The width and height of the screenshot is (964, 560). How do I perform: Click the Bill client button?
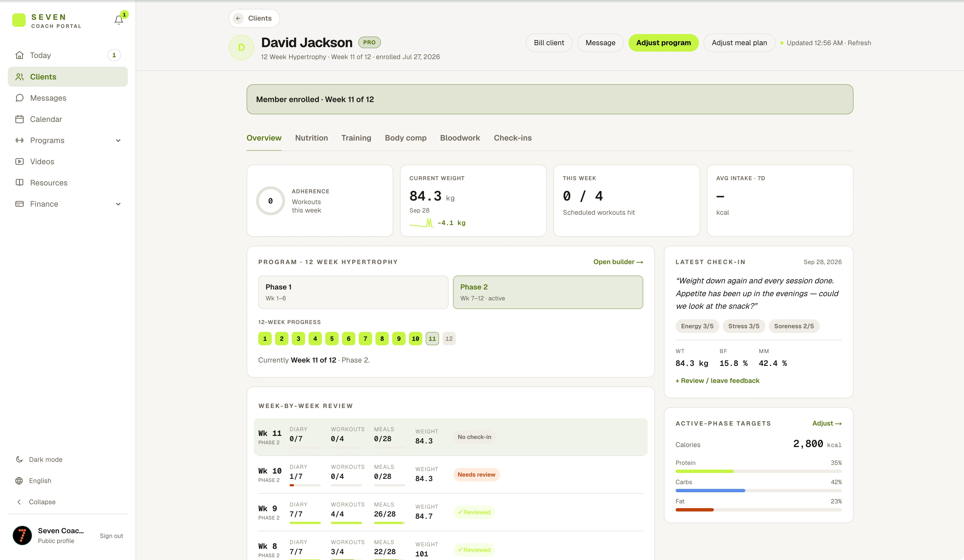click(x=549, y=43)
